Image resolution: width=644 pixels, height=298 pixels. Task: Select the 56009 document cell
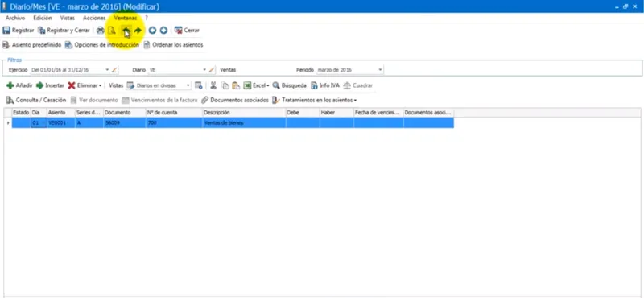(124, 122)
